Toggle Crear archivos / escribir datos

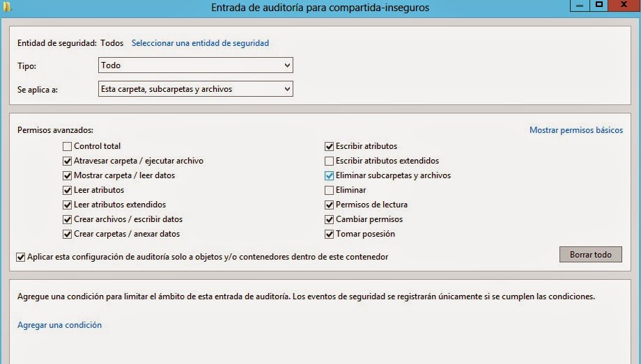coord(68,219)
